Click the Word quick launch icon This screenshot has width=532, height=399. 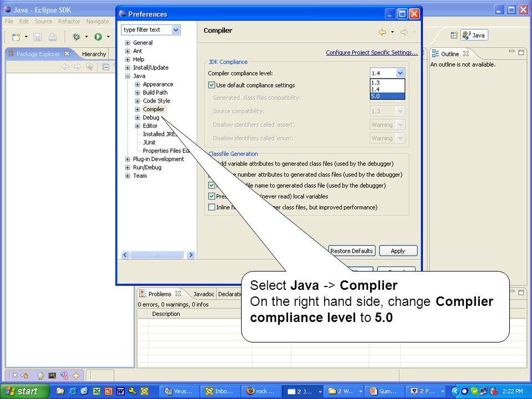tap(120, 391)
